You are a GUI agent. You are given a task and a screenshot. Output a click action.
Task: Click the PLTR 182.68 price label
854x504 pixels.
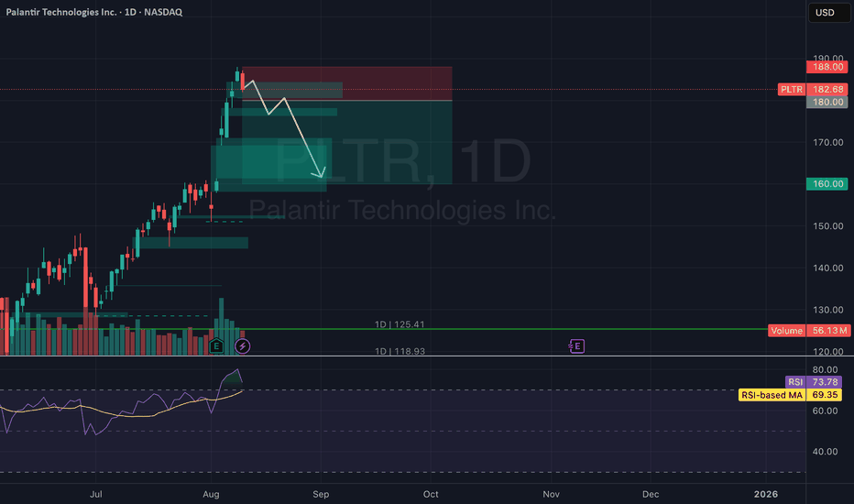pos(813,90)
